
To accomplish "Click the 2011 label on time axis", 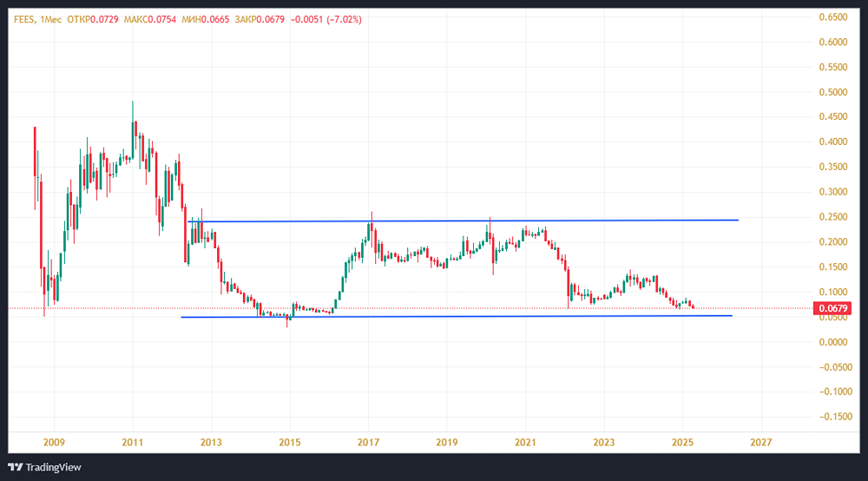I will click(x=132, y=442).
